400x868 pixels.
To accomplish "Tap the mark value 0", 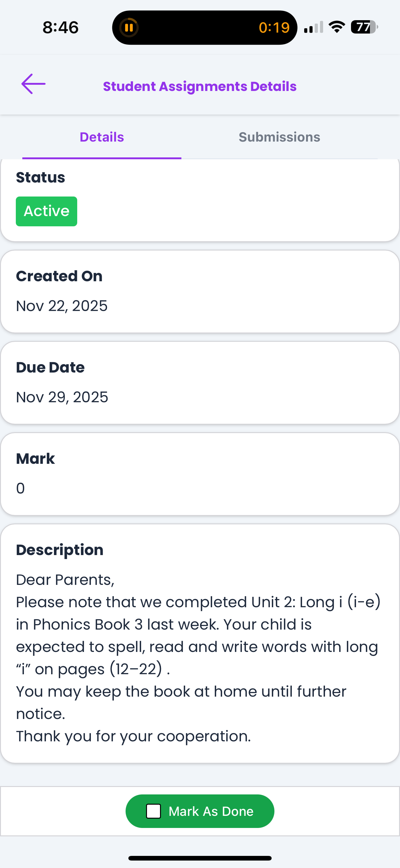I will [20, 488].
